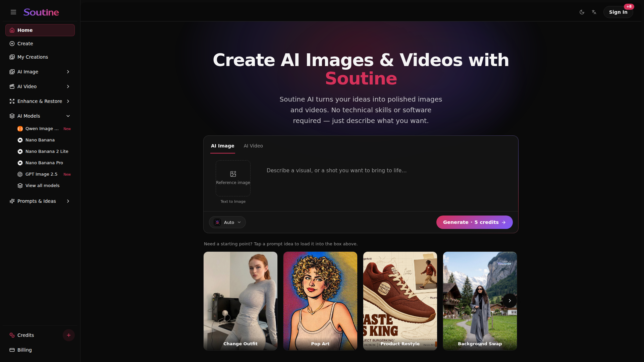Load the Background Swap prompt idea
Image resolution: width=644 pixels, height=362 pixels.
[480, 301]
